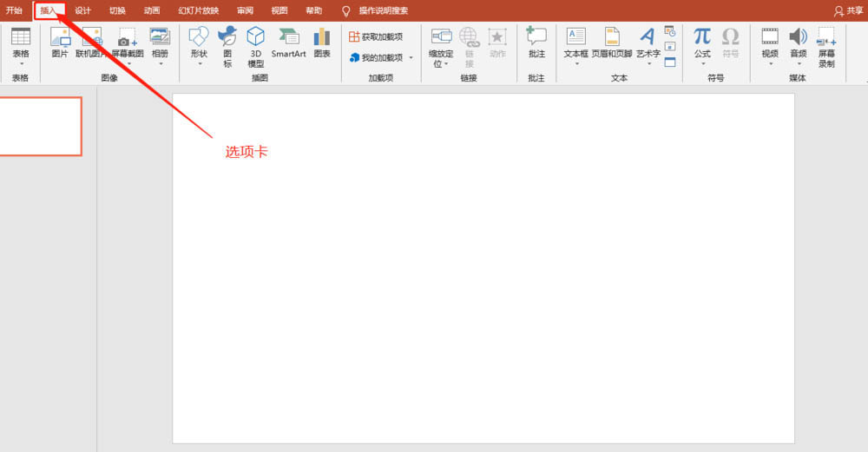
Task: Click the 缩放定位 zoom icon
Action: (x=441, y=36)
